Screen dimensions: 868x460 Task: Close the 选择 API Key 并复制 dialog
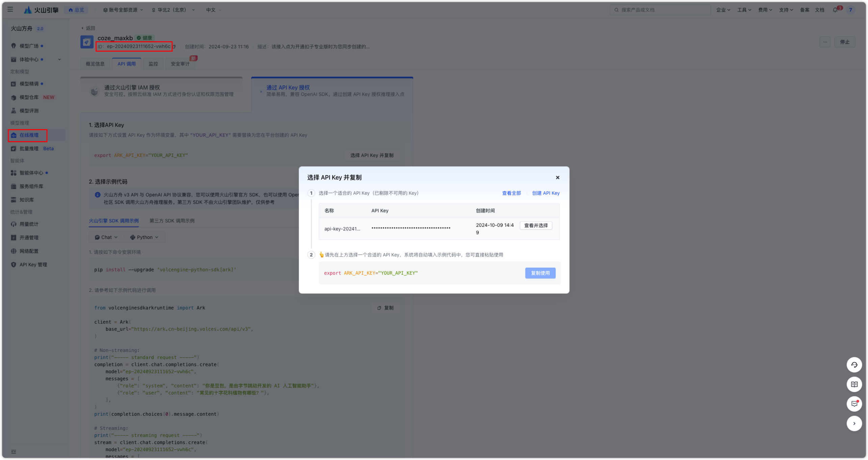coord(557,177)
